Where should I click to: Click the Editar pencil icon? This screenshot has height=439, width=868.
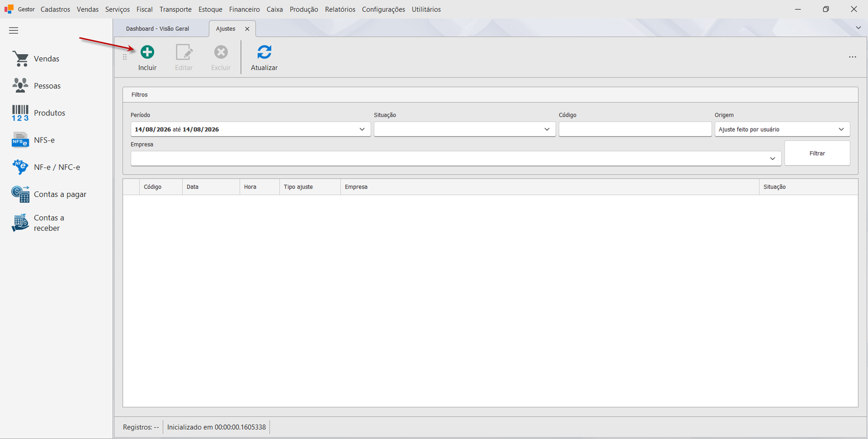point(184,52)
